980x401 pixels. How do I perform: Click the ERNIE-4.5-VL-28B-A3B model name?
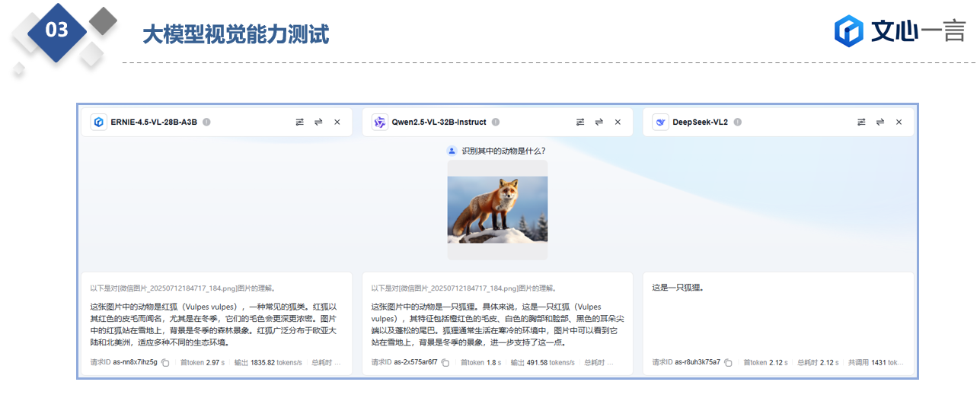[x=154, y=122]
